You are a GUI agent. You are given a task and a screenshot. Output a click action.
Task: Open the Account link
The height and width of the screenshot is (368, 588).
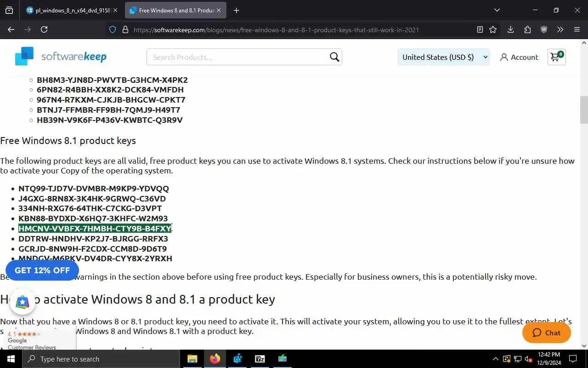[519, 57]
